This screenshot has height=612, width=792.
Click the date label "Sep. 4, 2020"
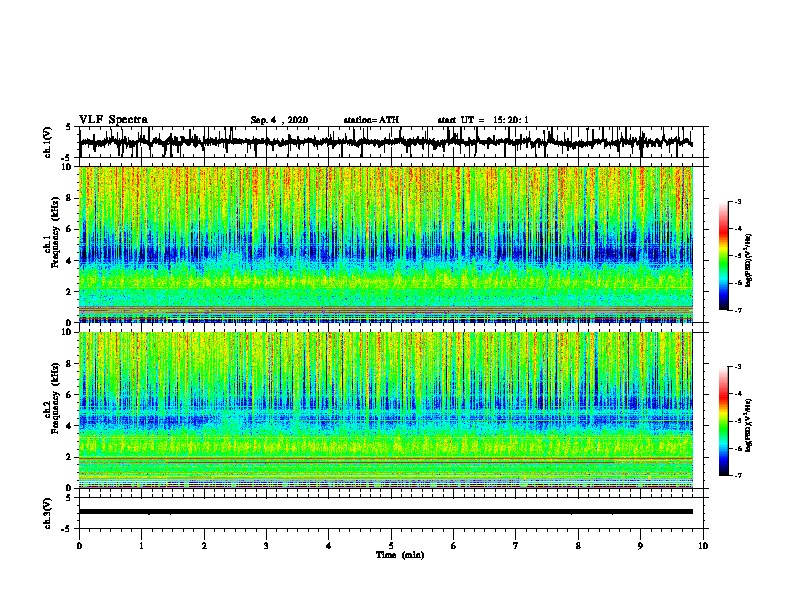click(279, 120)
